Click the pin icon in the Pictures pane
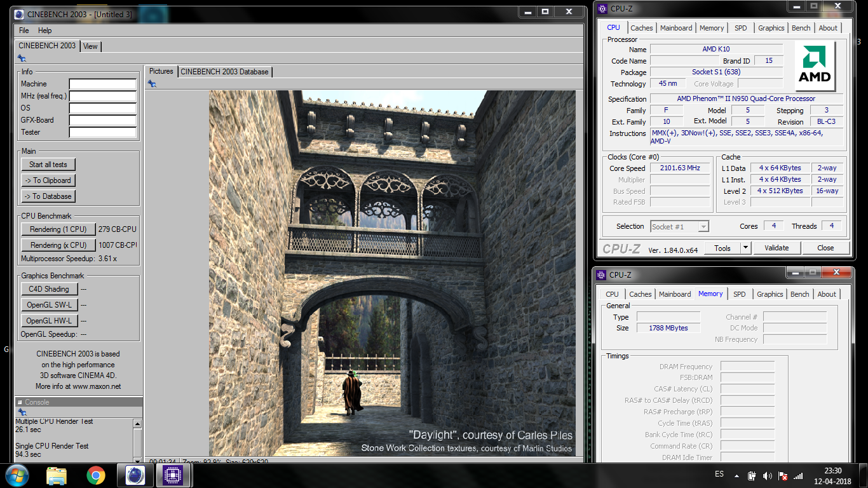Screen dimensions: 868x488 tap(152, 83)
